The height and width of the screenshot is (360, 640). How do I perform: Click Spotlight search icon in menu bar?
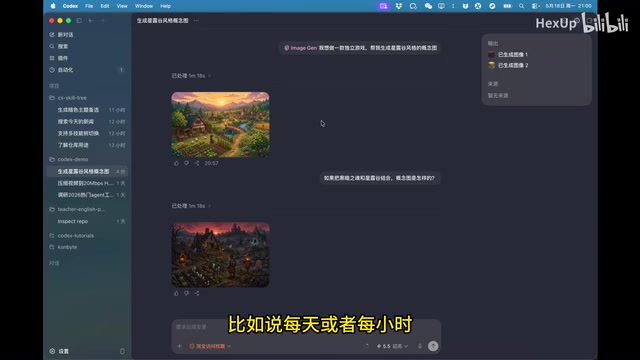(521, 6)
